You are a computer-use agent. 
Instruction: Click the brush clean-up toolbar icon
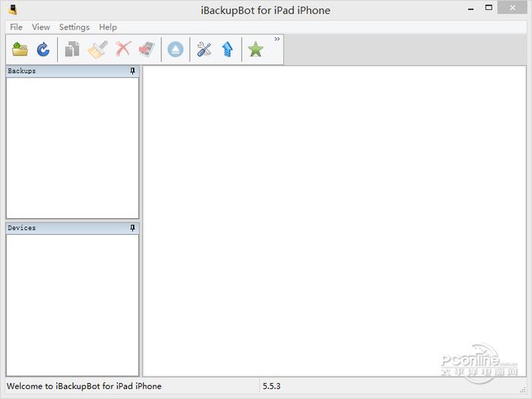tap(98, 49)
